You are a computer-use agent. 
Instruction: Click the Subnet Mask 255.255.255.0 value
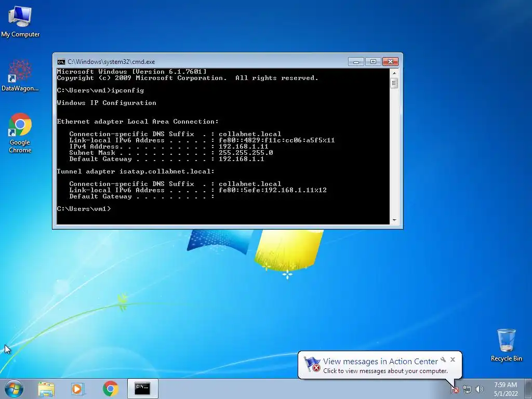tap(246, 153)
